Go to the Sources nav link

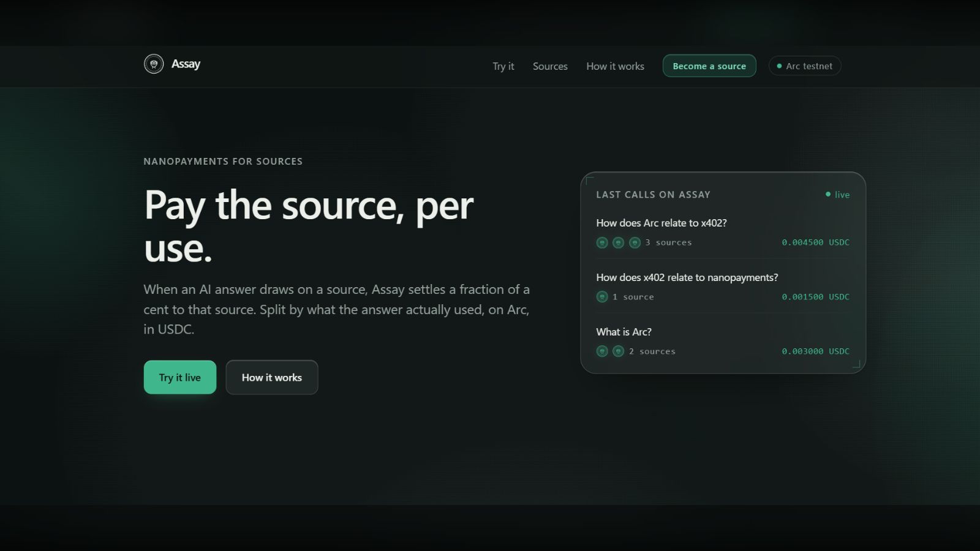point(550,66)
